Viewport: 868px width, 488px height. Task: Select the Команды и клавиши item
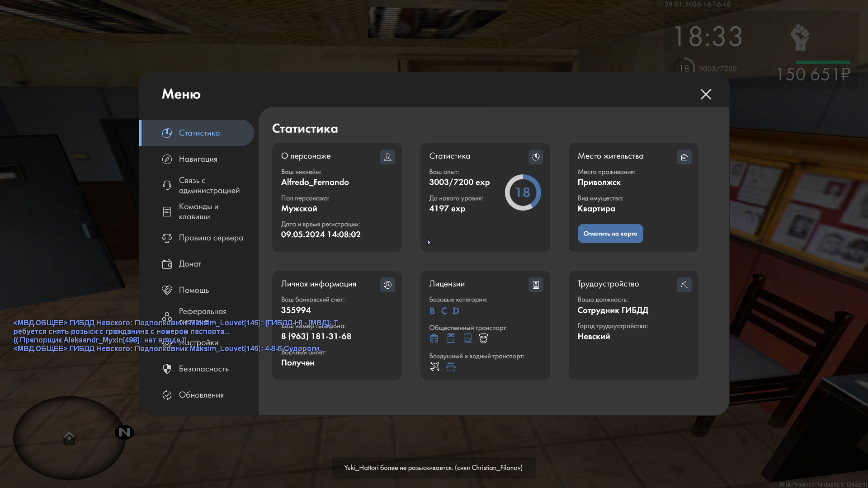point(198,211)
